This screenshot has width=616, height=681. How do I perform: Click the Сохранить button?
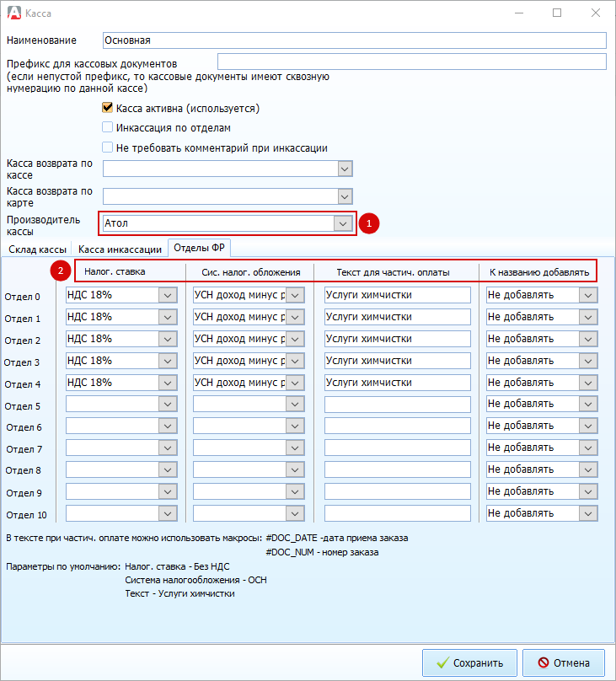[x=469, y=662]
